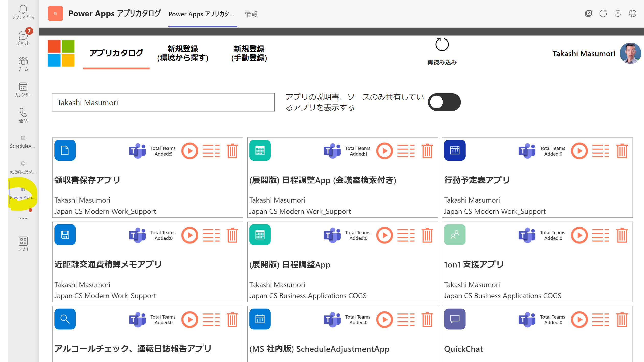Click the Takashi Masumori search field
The image size is (644, 362).
(163, 102)
